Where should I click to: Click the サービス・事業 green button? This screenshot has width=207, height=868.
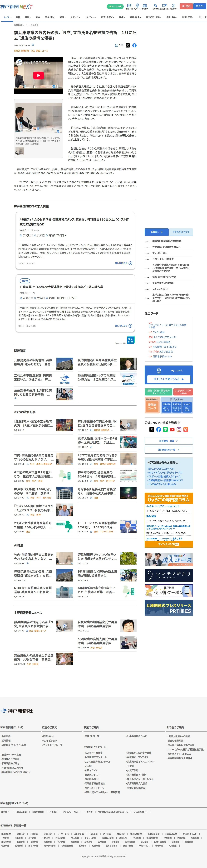pyautogui.click(x=115, y=6)
